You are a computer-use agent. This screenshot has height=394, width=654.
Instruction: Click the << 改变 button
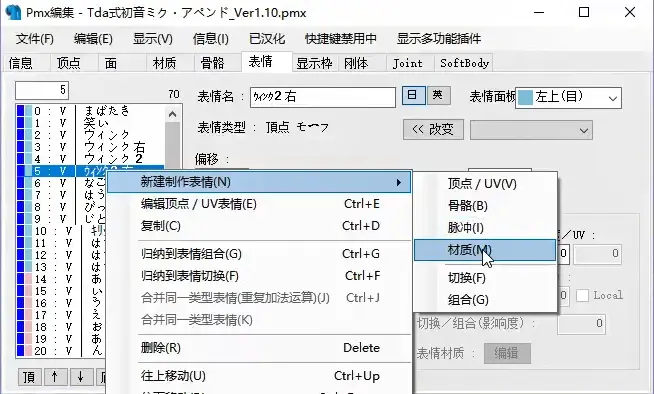pyautogui.click(x=433, y=130)
